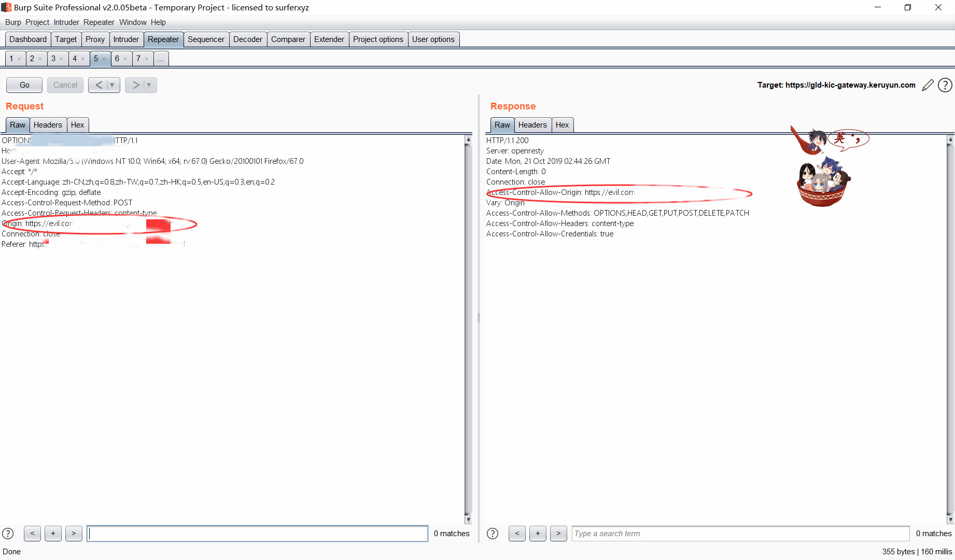Go back to previous request in history

click(99, 85)
